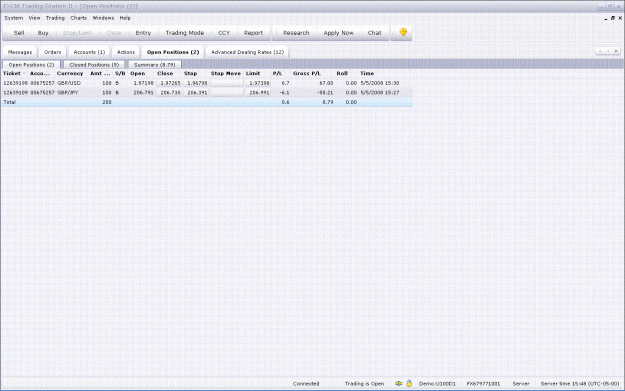This screenshot has width=625, height=391.
Task: Sort by the S/B column header
Action: tap(120, 73)
